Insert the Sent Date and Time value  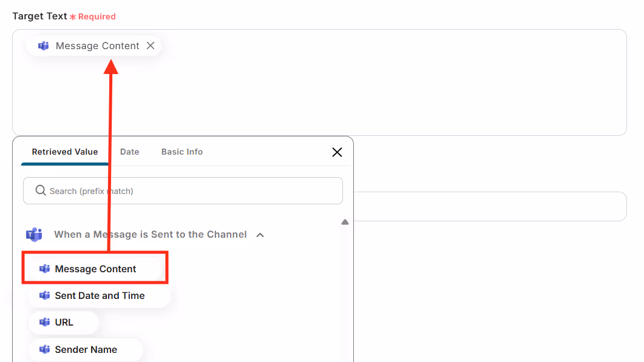(x=100, y=295)
